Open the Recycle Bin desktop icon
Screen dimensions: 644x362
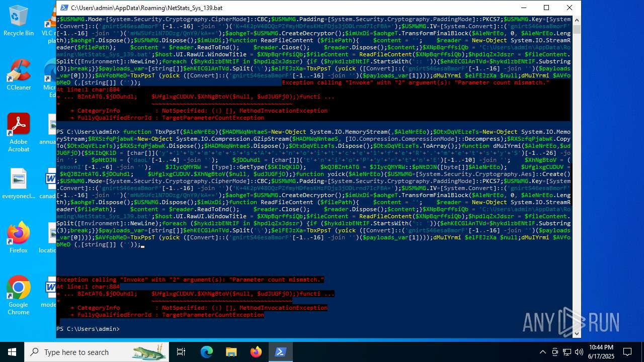(x=19, y=20)
